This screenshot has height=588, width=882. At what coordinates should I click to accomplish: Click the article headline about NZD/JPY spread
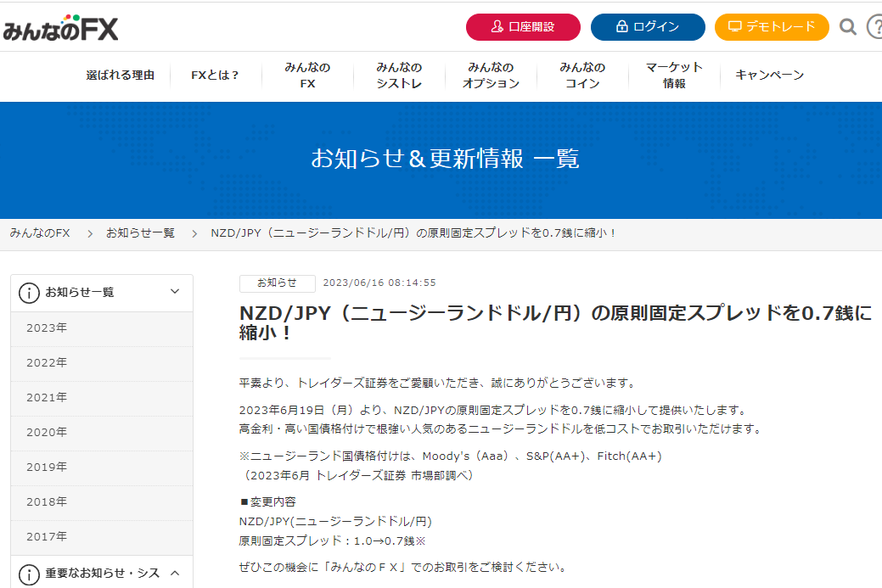click(x=555, y=322)
